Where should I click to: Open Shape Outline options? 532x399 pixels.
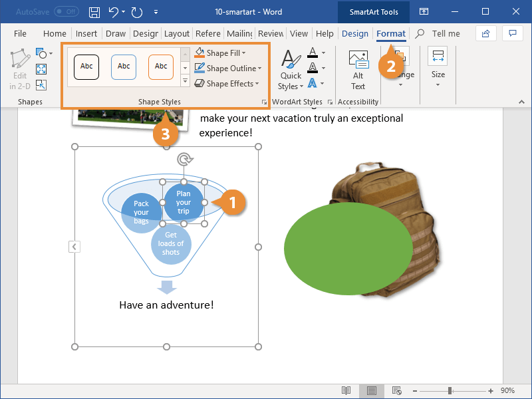(x=228, y=68)
